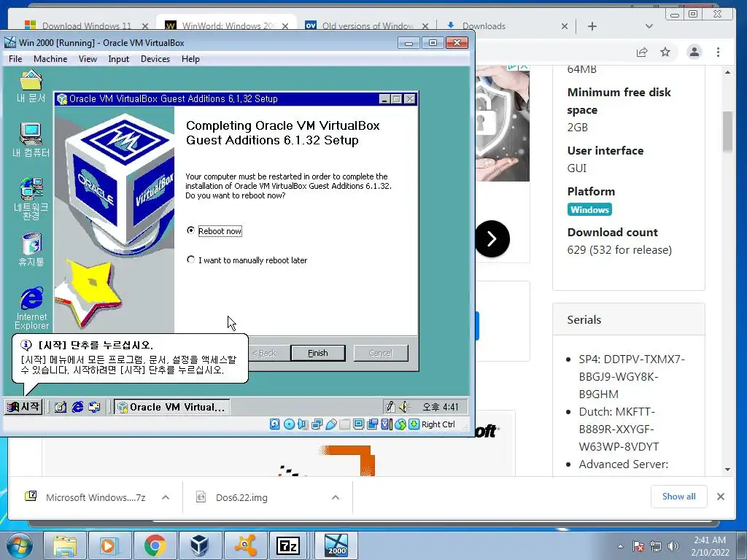This screenshot has width=747, height=560.
Task: Click the optical disk indicator in VirtualBox status bar
Action: point(289,424)
